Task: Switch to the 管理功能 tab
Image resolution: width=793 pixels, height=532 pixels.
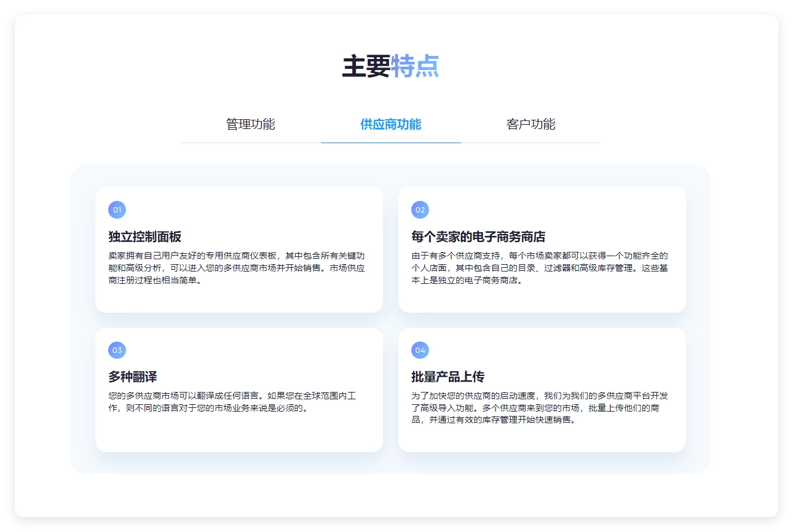Action: (250, 124)
